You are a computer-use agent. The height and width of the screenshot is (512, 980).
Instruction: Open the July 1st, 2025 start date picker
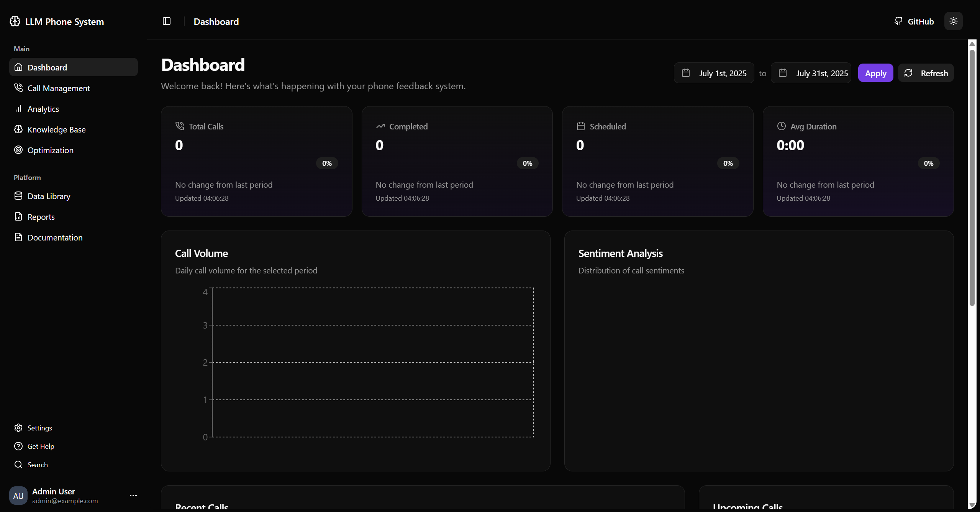pyautogui.click(x=714, y=73)
